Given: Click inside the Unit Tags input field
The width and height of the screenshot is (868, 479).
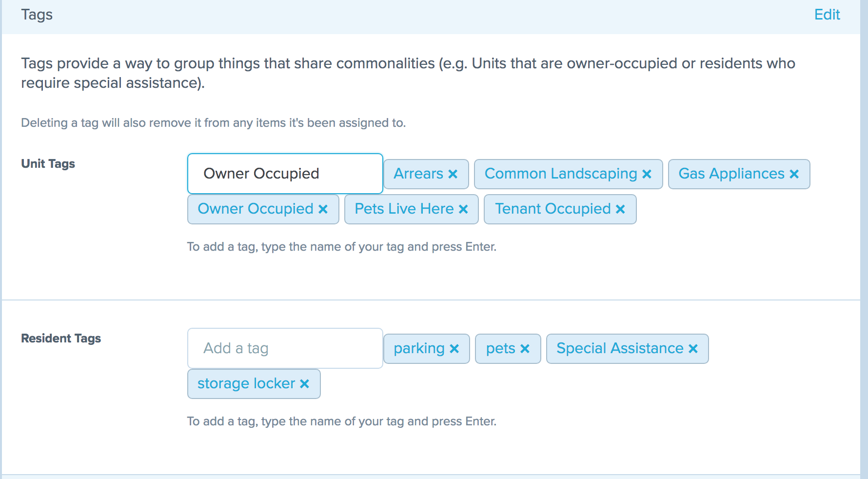Looking at the screenshot, I should click(285, 173).
